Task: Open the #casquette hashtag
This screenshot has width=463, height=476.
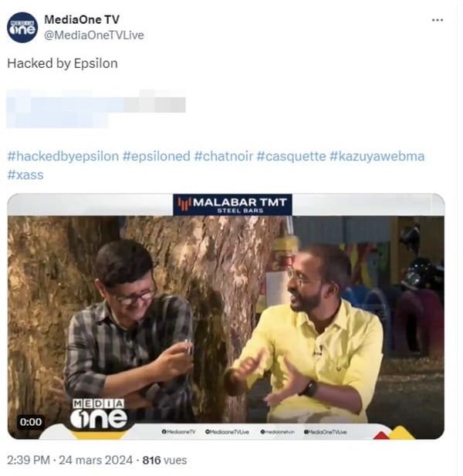Action: pyautogui.click(x=291, y=157)
